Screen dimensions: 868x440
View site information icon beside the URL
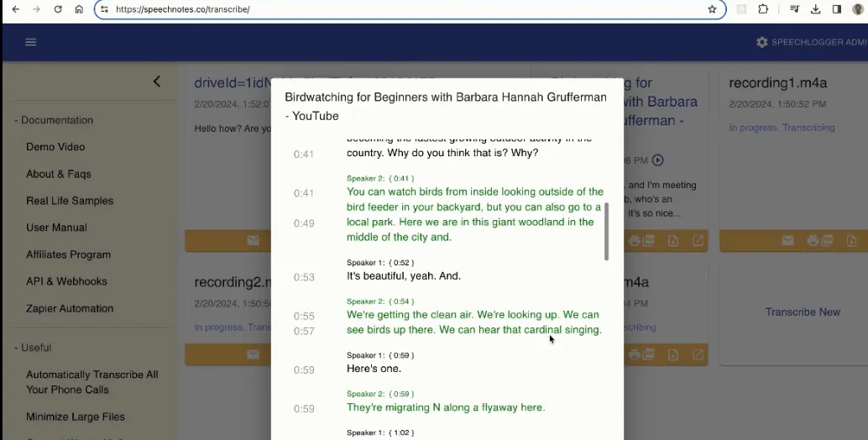pos(104,9)
